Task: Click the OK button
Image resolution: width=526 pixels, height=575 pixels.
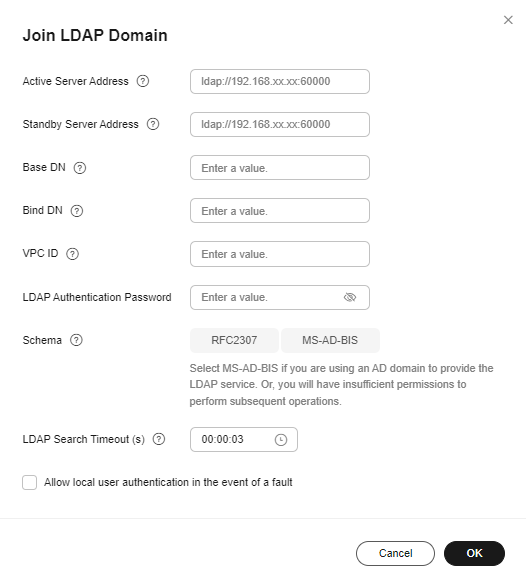Action: pyautogui.click(x=474, y=553)
